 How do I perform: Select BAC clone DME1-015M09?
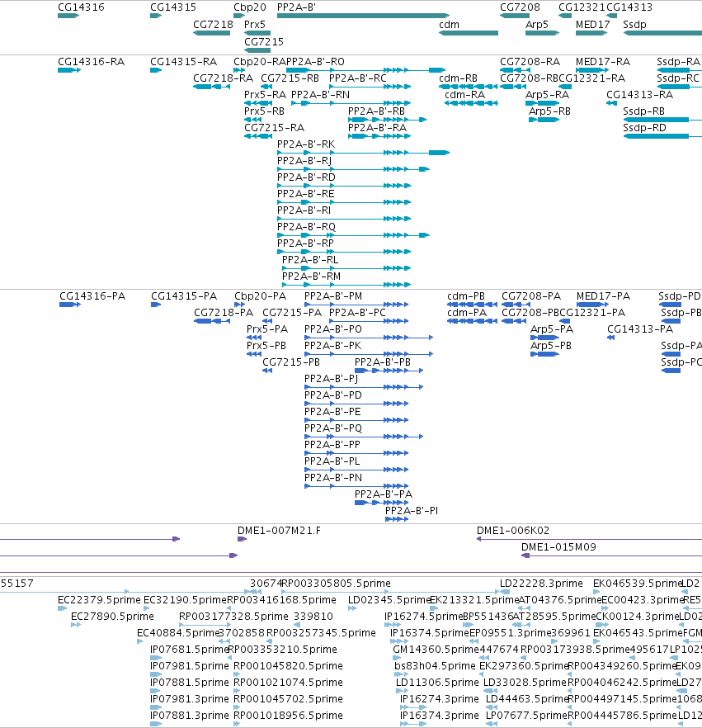pos(611,555)
